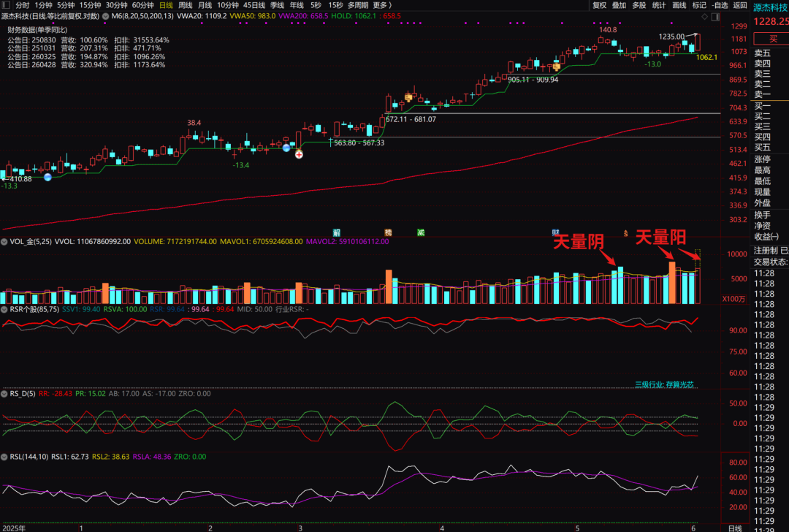
Task: Click the 复权 adjustment button
Action: coord(599,5)
